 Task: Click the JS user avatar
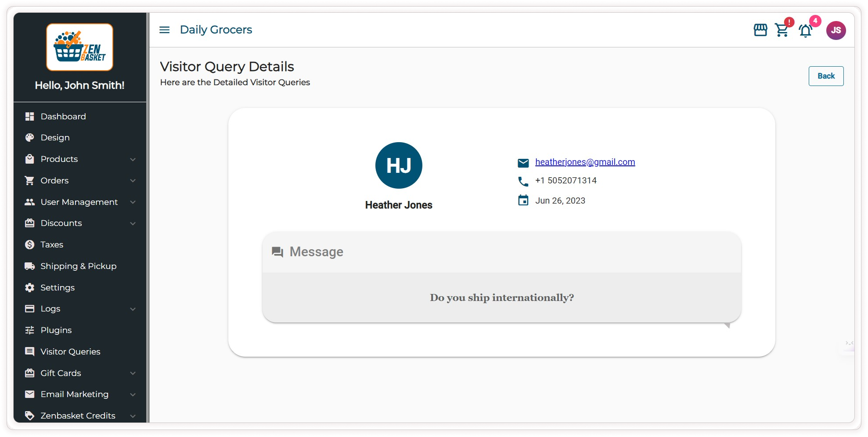coord(836,30)
